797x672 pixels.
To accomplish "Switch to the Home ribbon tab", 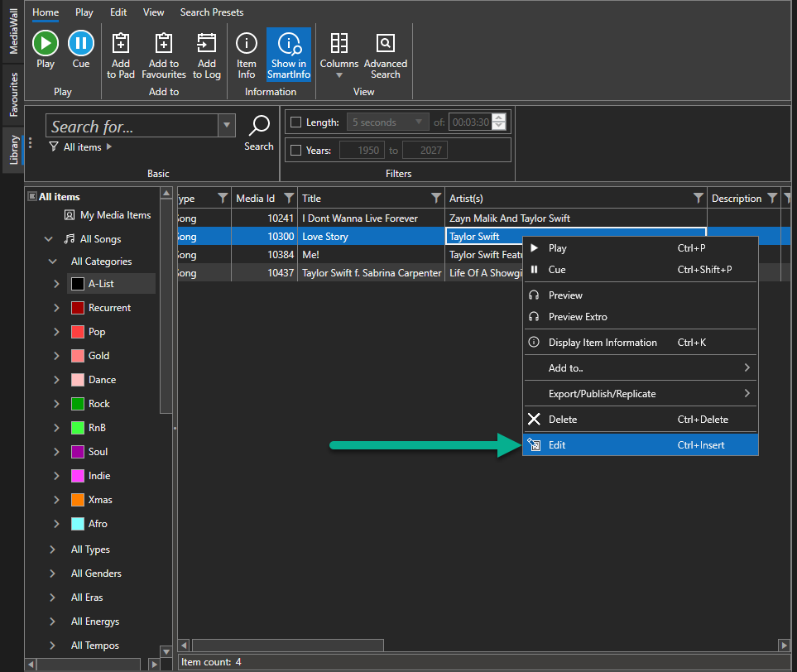I will click(x=46, y=12).
